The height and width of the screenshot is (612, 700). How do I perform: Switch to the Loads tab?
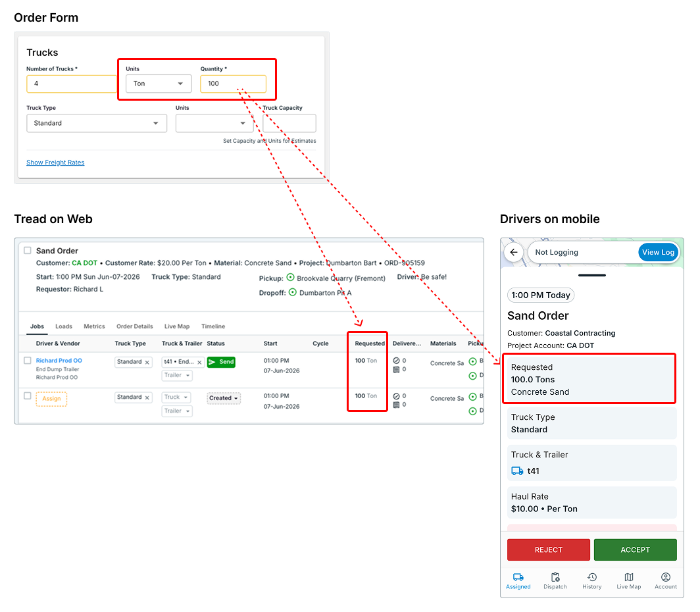pyautogui.click(x=63, y=326)
